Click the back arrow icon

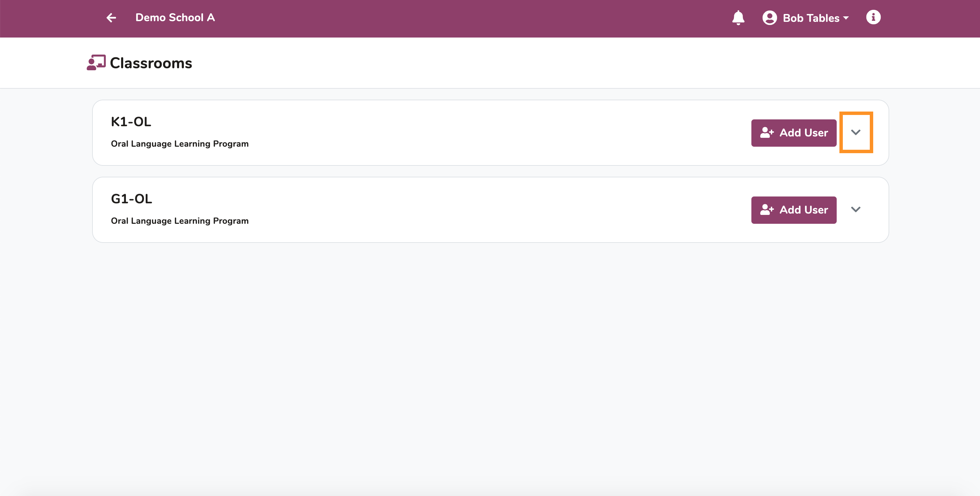click(111, 17)
